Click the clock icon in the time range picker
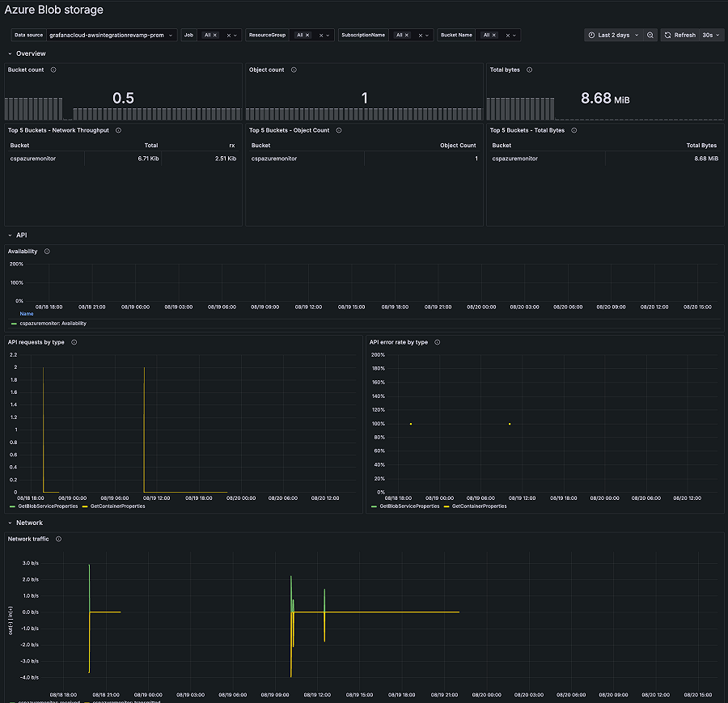This screenshot has height=703, width=728. point(591,35)
